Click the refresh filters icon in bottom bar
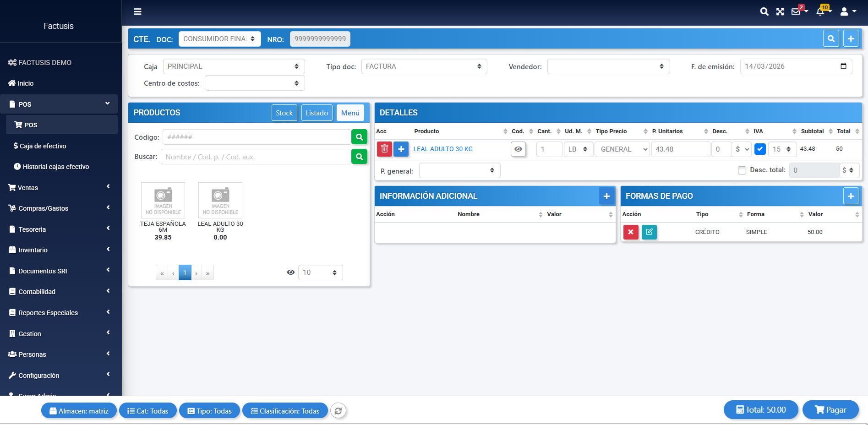 [338, 411]
